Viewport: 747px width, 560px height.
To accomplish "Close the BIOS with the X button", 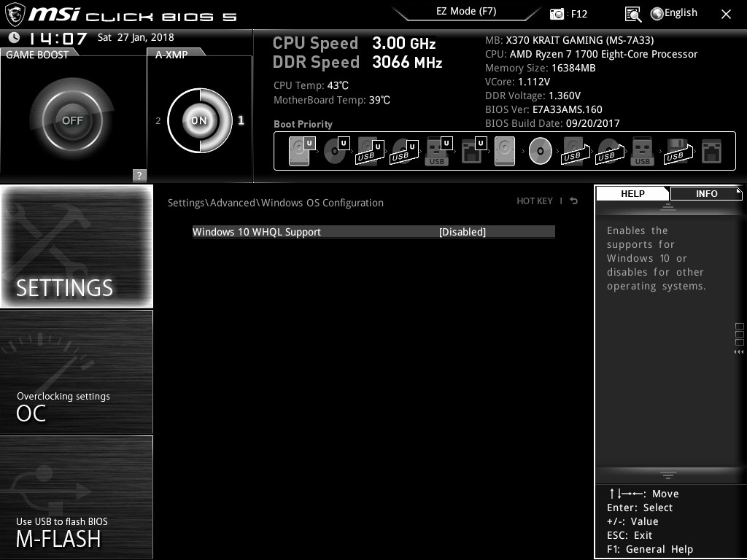I will (726, 15).
